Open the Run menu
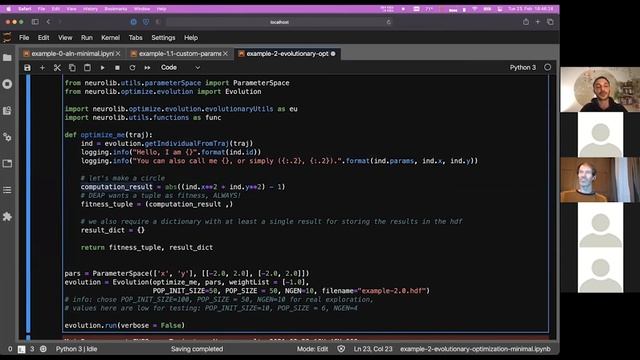This screenshot has width=640, height=360. coord(87,38)
